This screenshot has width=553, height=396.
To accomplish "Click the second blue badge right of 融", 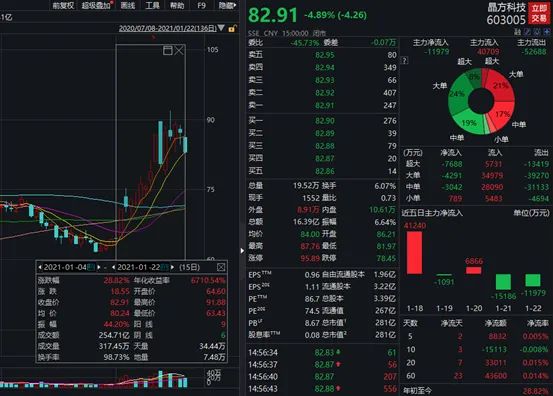I will (x=537, y=32).
